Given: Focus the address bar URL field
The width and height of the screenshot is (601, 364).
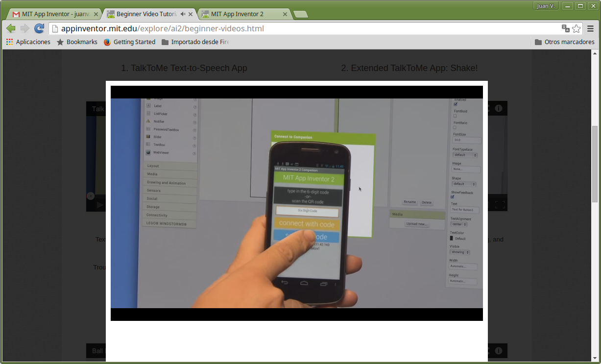Looking at the screenshot, I should click(x=304, y=28).
